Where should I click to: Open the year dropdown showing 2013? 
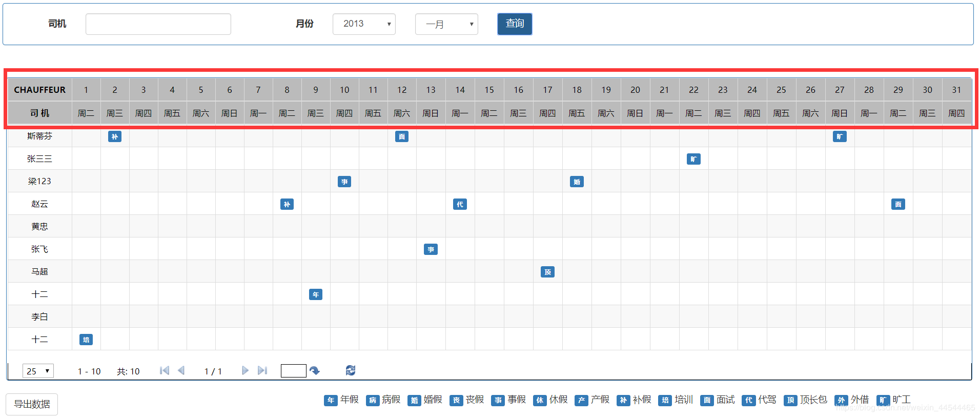click(x=364, y=24)
